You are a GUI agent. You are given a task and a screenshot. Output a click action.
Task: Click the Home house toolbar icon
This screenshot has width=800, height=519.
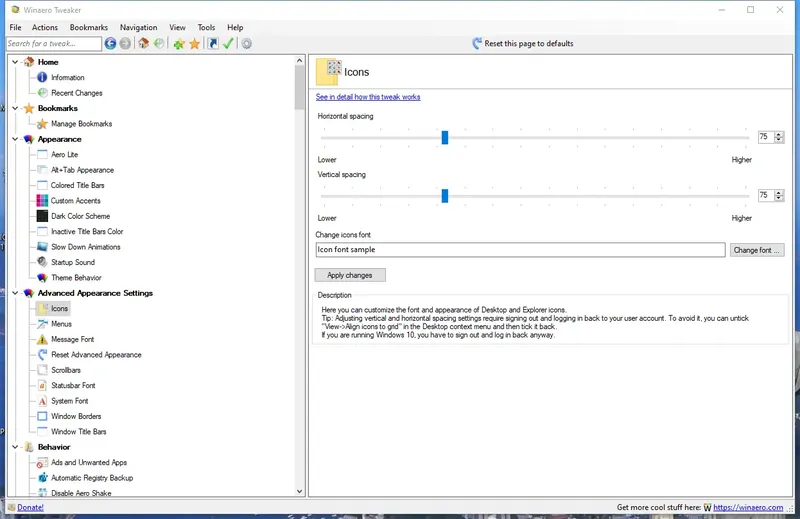click(x=143, y=44)
